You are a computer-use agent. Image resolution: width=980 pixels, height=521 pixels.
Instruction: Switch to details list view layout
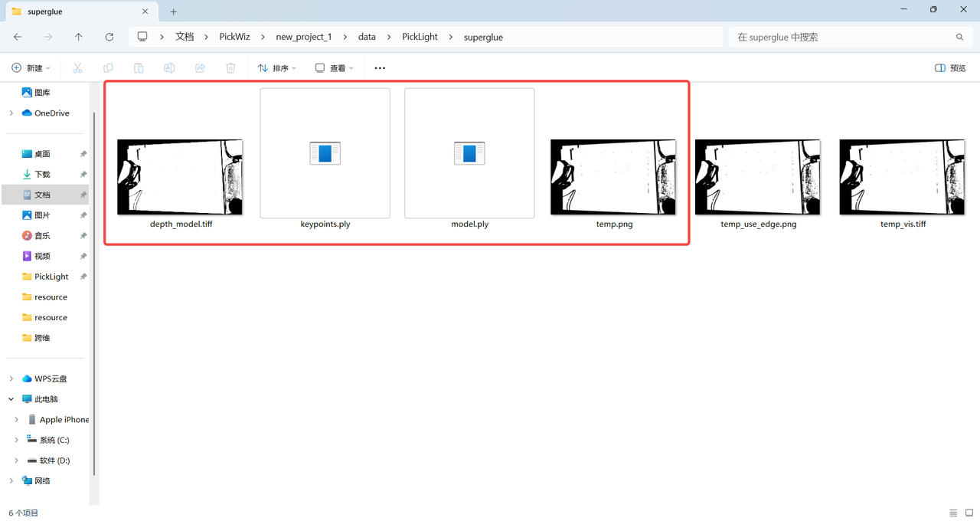coord(953,513)
